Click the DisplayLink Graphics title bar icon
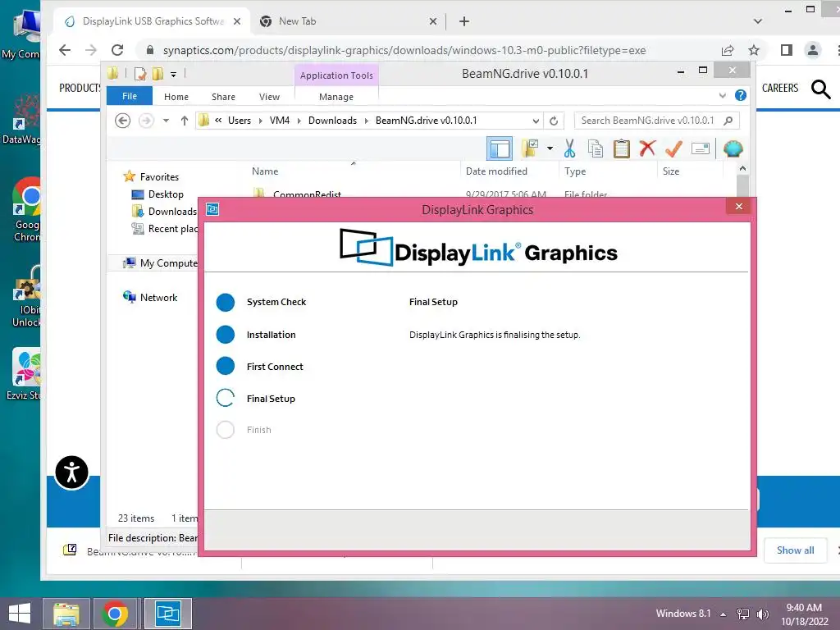 [x=212, y=209]
